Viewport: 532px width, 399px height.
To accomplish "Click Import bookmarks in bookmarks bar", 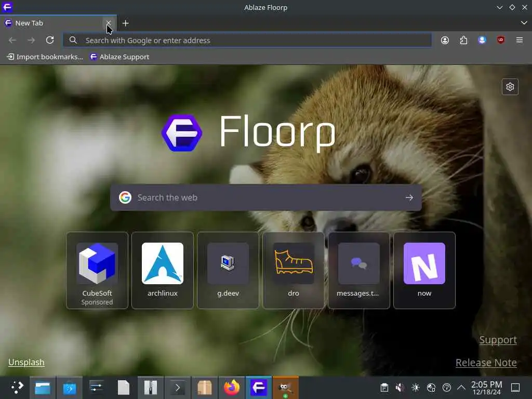I will [45, 57].
